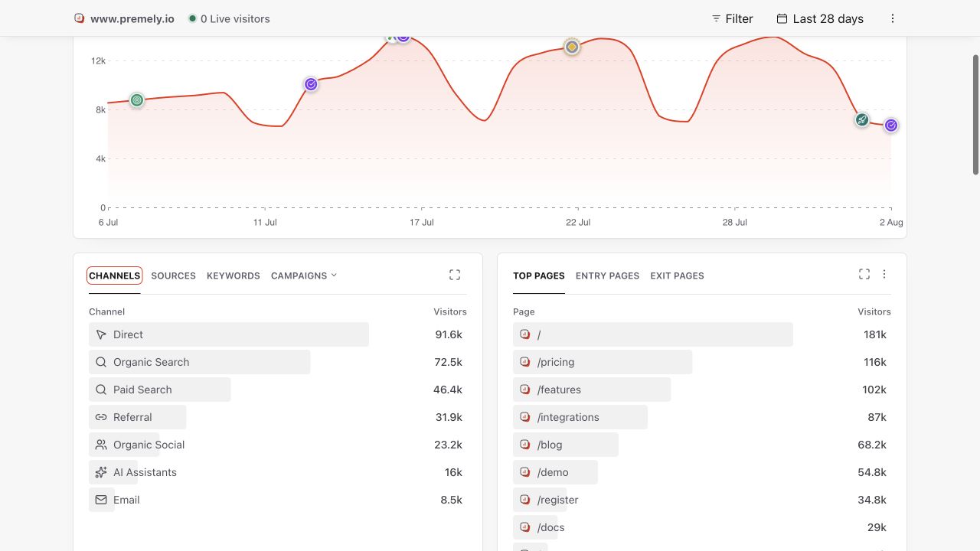Switch to the Sources tab
Viewport: 980px width, 551px height.
(173, 275)
